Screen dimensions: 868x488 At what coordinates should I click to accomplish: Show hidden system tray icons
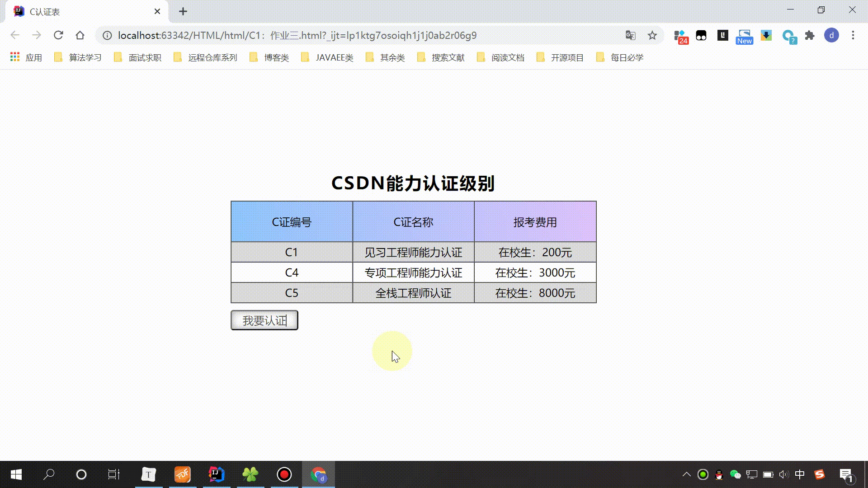pos(686,474)
